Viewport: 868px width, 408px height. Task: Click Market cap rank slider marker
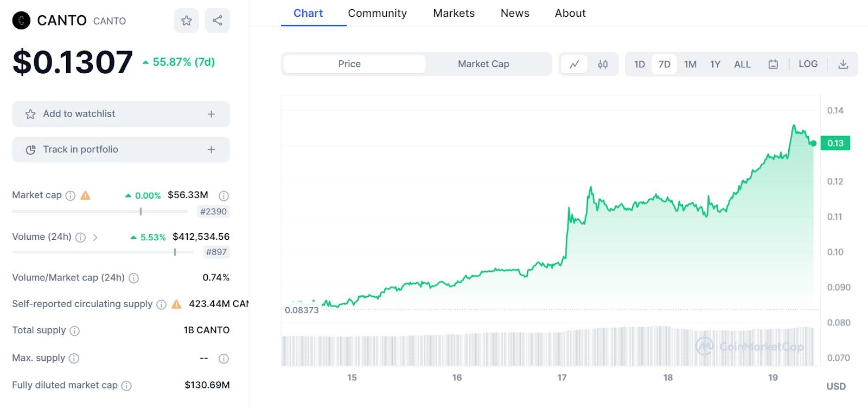pyautogui.click(x=141, y=212)
